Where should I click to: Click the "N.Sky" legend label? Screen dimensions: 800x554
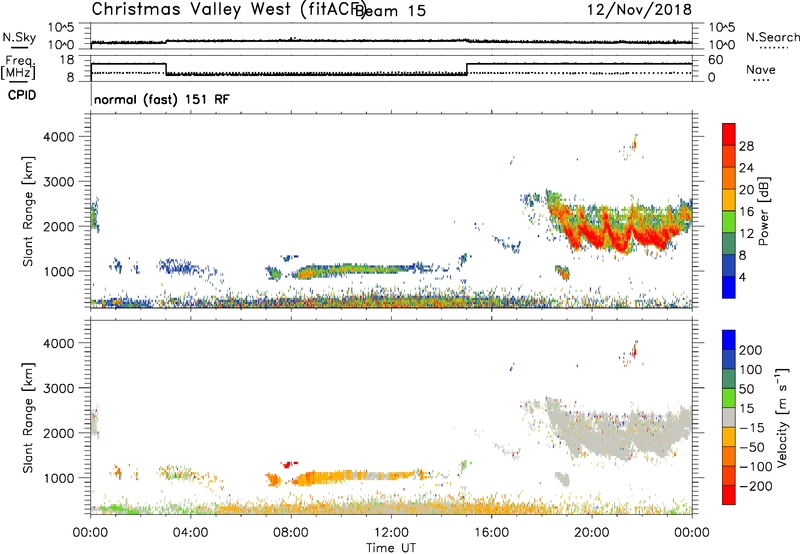(19, 37)
